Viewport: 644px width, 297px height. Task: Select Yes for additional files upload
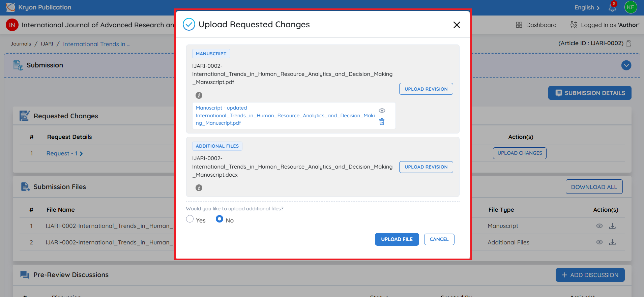click(x=190, y=219)
